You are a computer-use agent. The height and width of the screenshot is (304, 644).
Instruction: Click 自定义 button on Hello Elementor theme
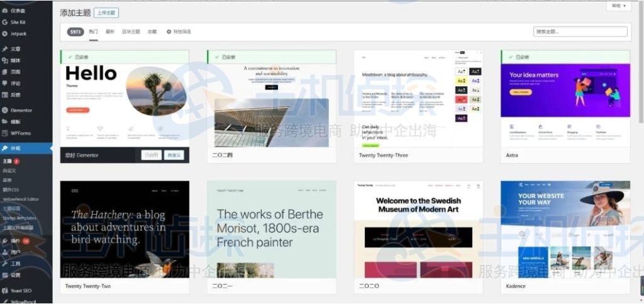pos(173,155)
